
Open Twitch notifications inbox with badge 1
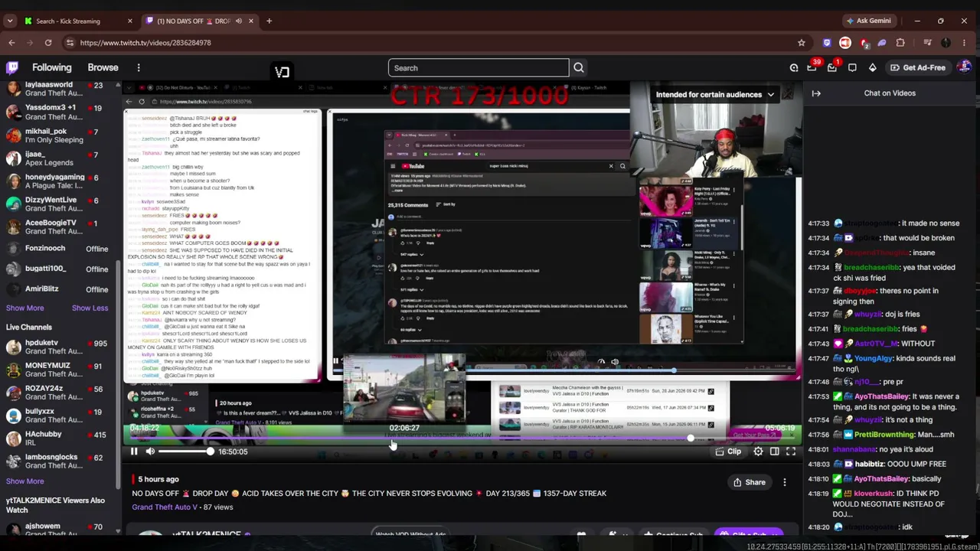click(x=832, y=67)
